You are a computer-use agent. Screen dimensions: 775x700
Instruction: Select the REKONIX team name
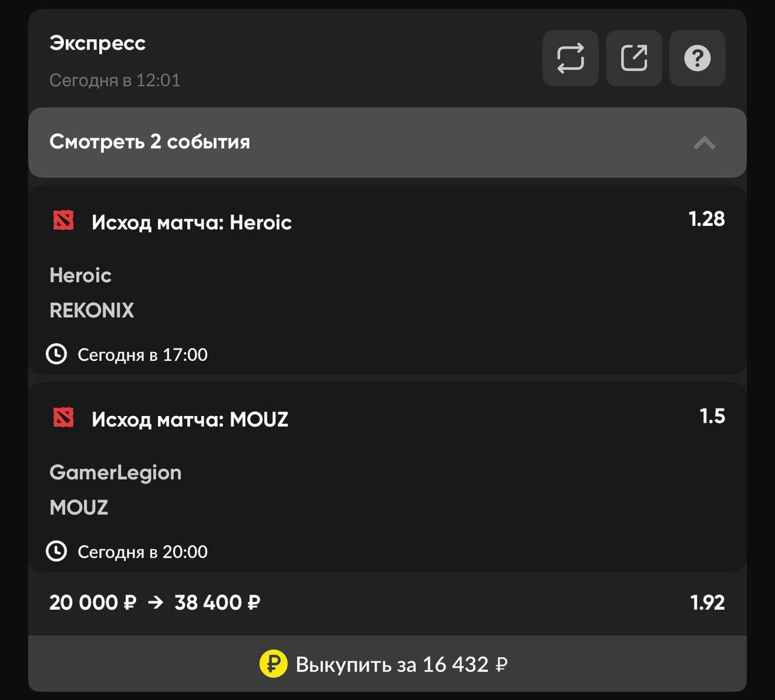tap(92, 311)
